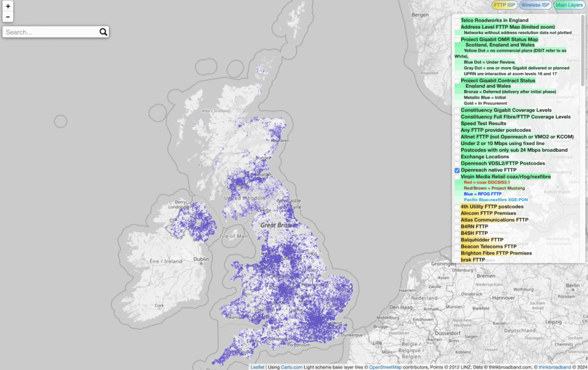
Task: Check the B4RN FTTP layer
Action: (457, 226)
